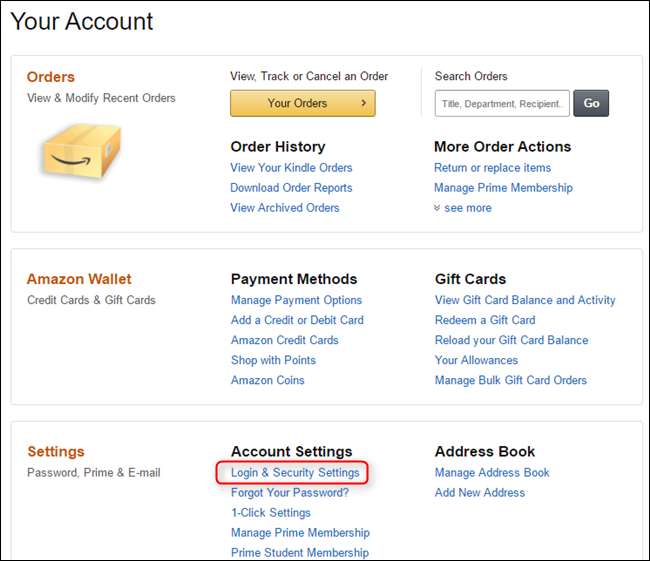Click the Amazon package box image
Image resolution: width=650 pixels, height=561 pixels.
click(x=82, y=151)
